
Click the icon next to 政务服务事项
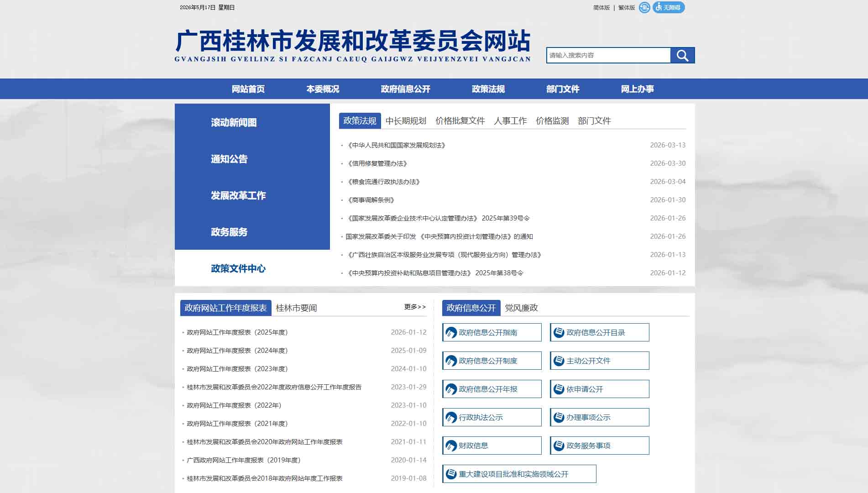click(559, 446)
